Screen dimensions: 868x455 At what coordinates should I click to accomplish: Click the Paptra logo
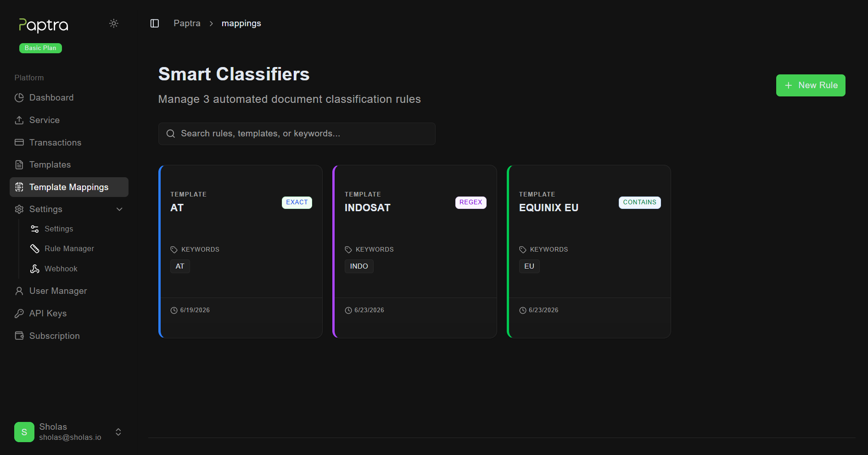point(44,25)
